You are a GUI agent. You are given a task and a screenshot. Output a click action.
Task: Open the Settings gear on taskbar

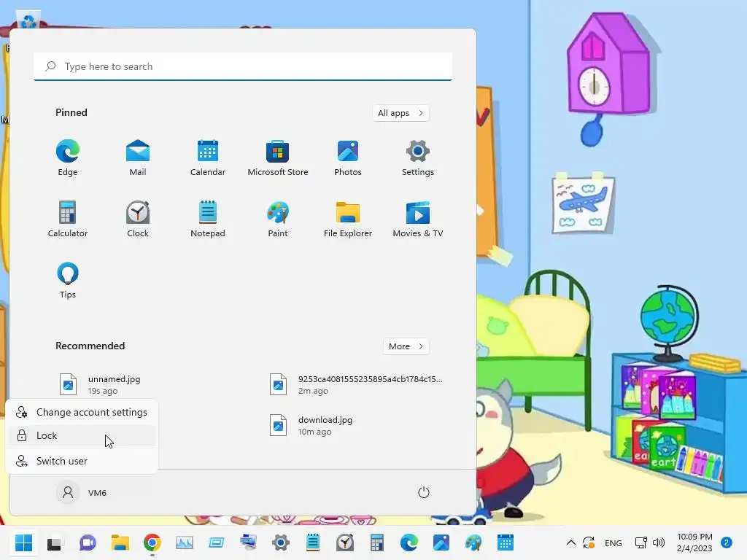click(x=281, y=542)
